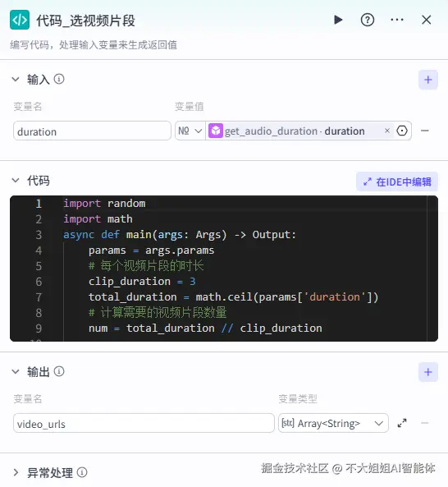448x487 pixels.
Task: Open the Array<String> type dropdown
Action: [x=333, y=423]
